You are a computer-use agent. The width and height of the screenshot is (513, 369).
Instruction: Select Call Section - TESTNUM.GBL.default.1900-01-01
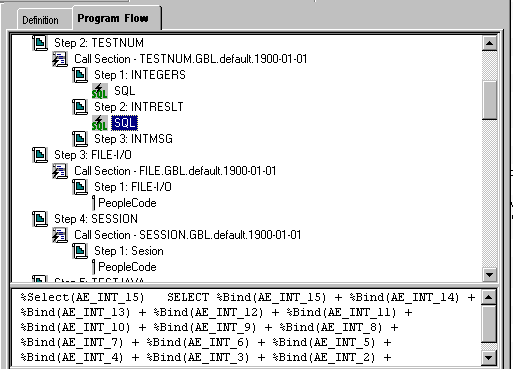[x=190, y=59]
